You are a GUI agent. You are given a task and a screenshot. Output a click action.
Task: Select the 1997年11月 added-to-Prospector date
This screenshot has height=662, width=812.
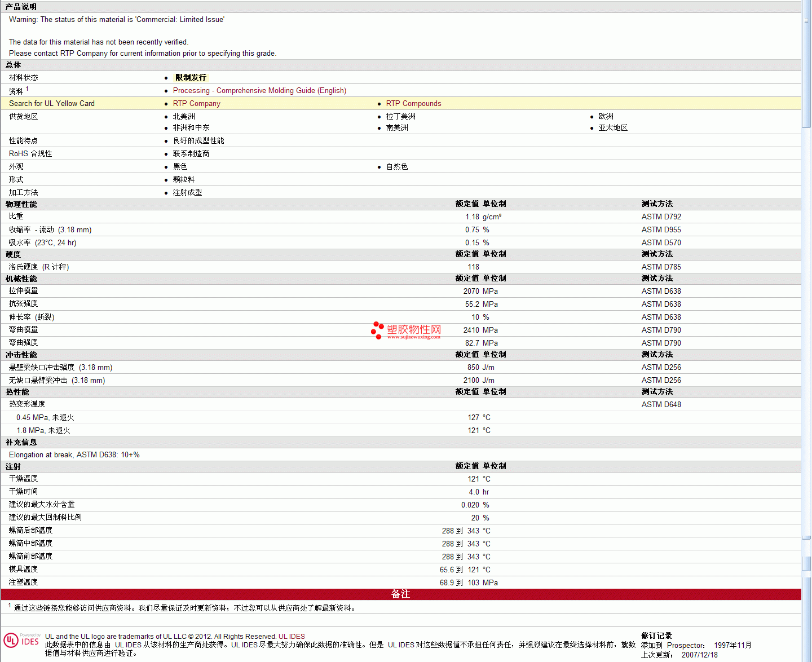pyautogui.click(x=732, y=646)
